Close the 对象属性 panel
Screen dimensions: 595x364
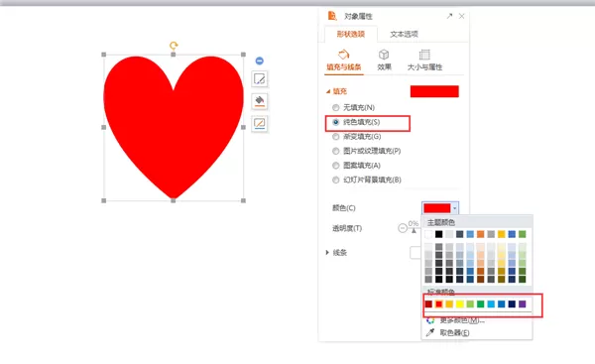coord(461,16)
